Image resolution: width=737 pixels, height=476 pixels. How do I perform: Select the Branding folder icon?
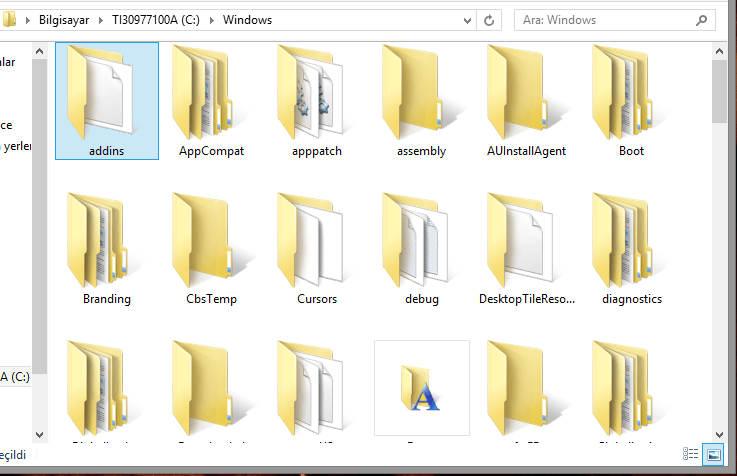coord(102,241)
